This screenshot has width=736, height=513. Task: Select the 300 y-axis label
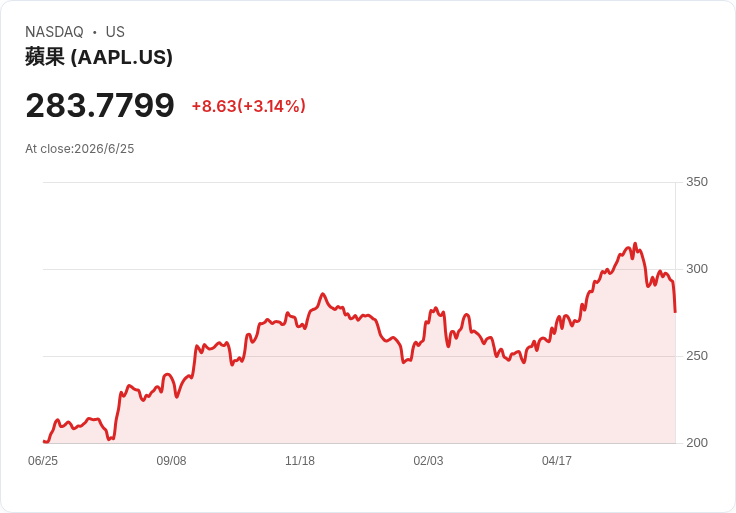(x=697, y=269)
